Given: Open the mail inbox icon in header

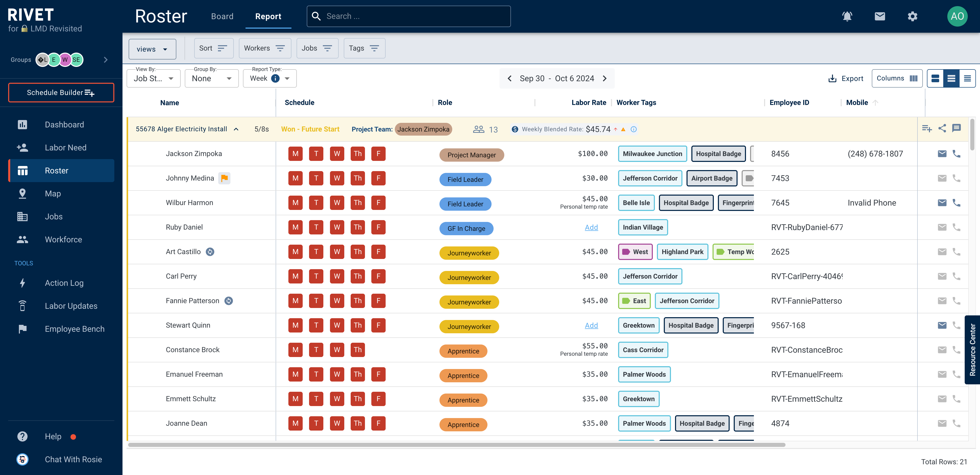Looking at the screenshot, I should [x=879, y=16].
